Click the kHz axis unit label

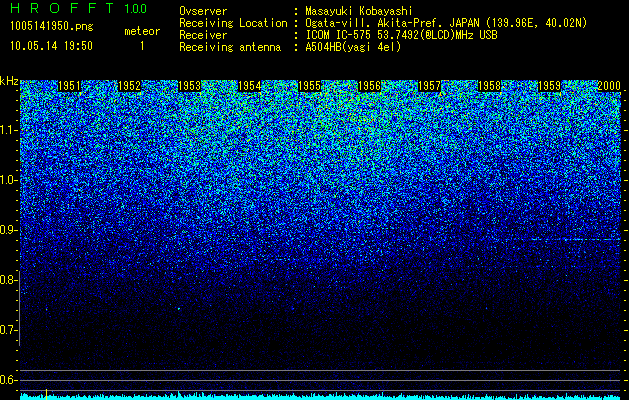pos(9,81)
